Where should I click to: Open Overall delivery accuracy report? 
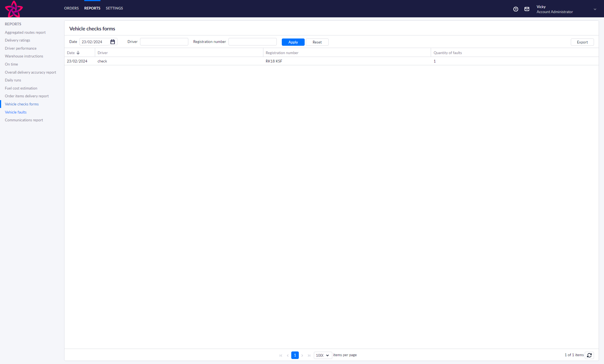[x=30, y=73]
